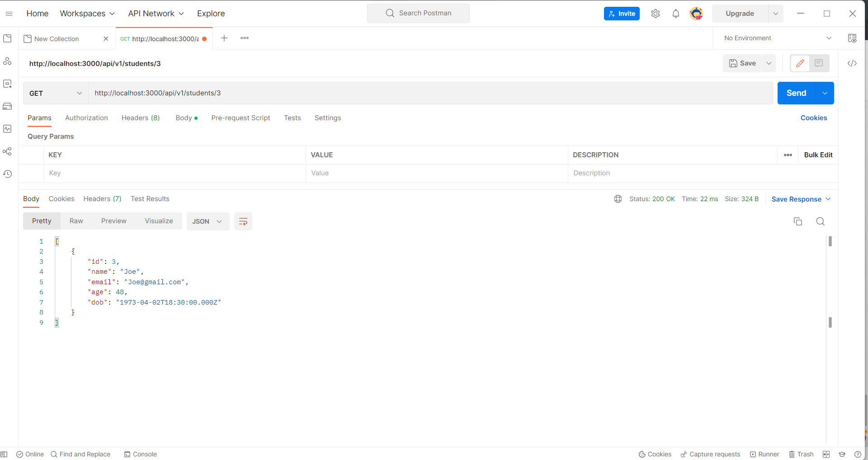868x460 pixels.
Task: Toggle line wrap in response viewer
Action: 243,221
